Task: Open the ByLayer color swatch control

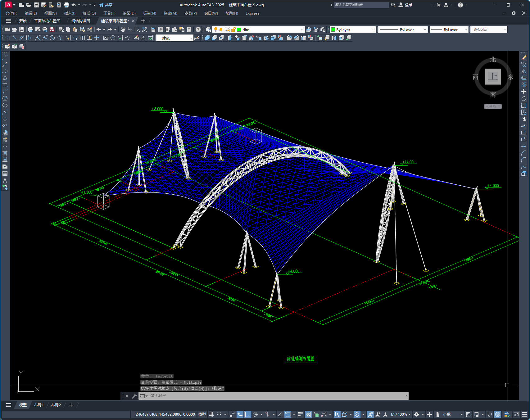Action: pos(353,29)
